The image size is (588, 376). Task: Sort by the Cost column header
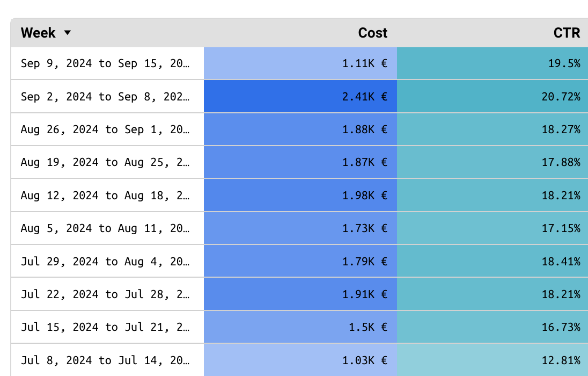coord(372,33)
